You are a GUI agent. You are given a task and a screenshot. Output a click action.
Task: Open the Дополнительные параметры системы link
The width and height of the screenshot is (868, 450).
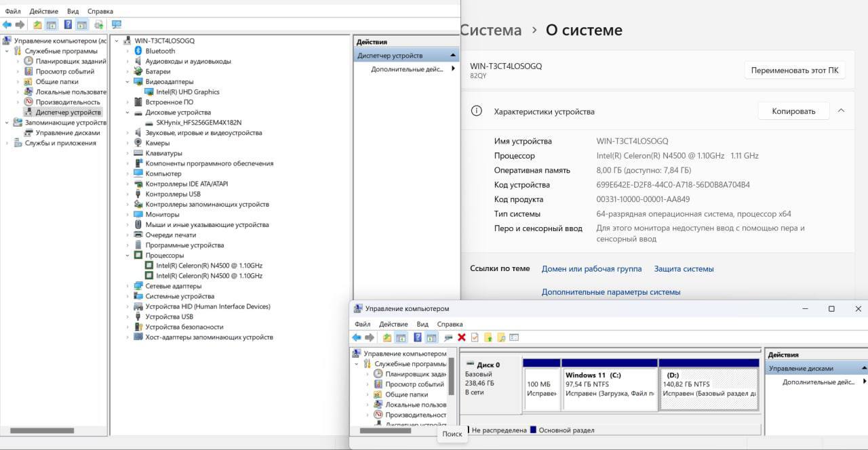611,292
